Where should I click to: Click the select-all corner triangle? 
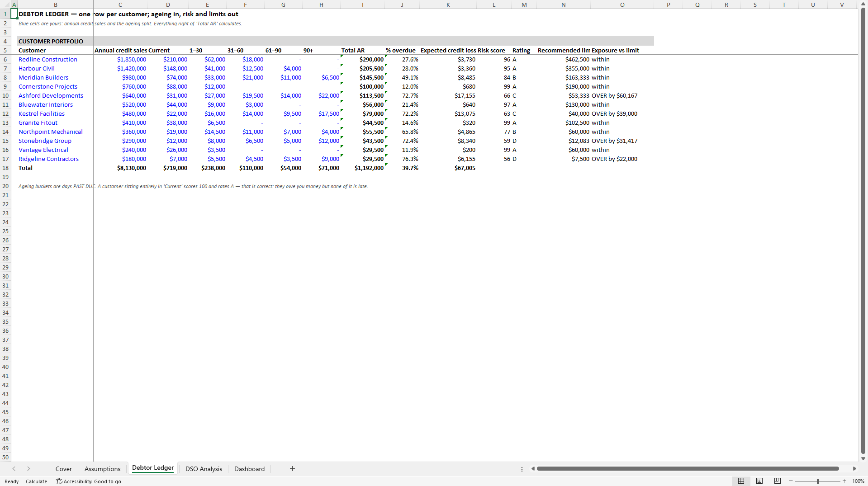[5, 5]
